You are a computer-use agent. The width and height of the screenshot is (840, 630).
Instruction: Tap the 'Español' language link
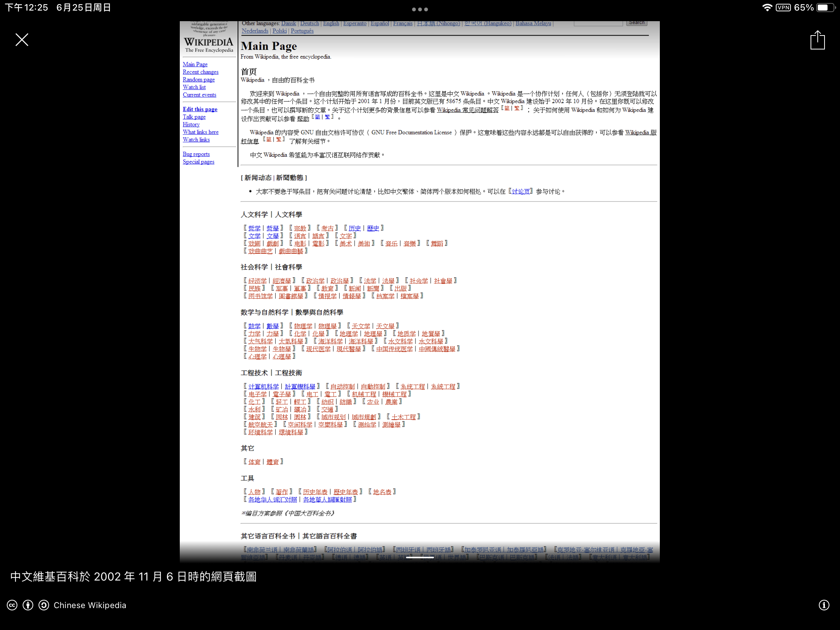pos(380,23)
